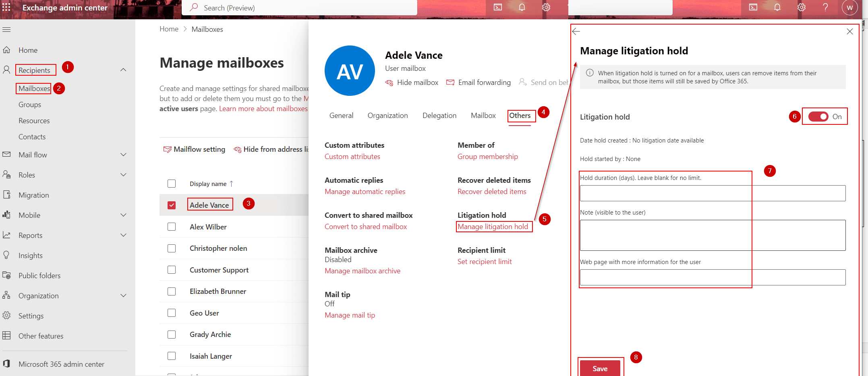Expand the Reports navigation section
Image resolution: width=868 pixels, height=376 pixels.
[123, 235]
